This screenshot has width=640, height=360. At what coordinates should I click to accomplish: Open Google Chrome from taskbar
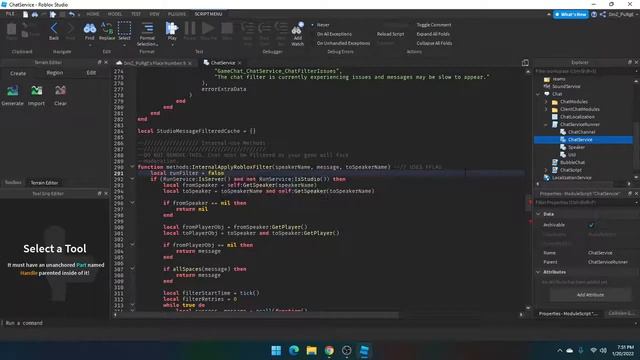[329, 350]
